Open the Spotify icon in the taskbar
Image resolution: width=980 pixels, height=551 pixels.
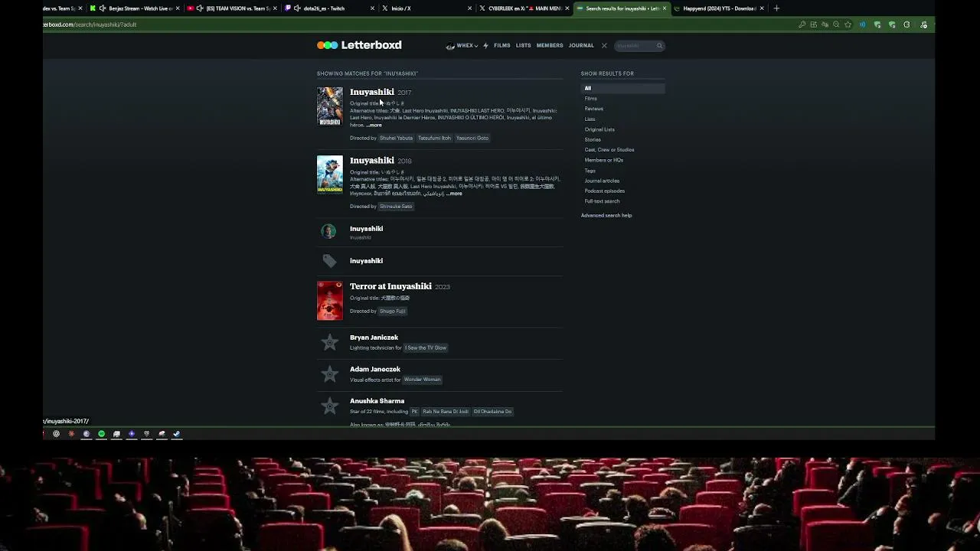click(x=101, y=434)
